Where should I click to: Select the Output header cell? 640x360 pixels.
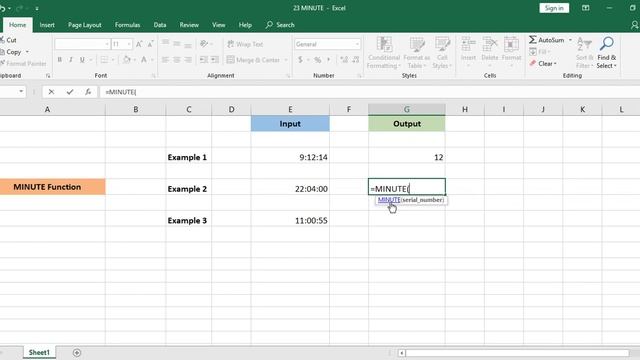407,124
